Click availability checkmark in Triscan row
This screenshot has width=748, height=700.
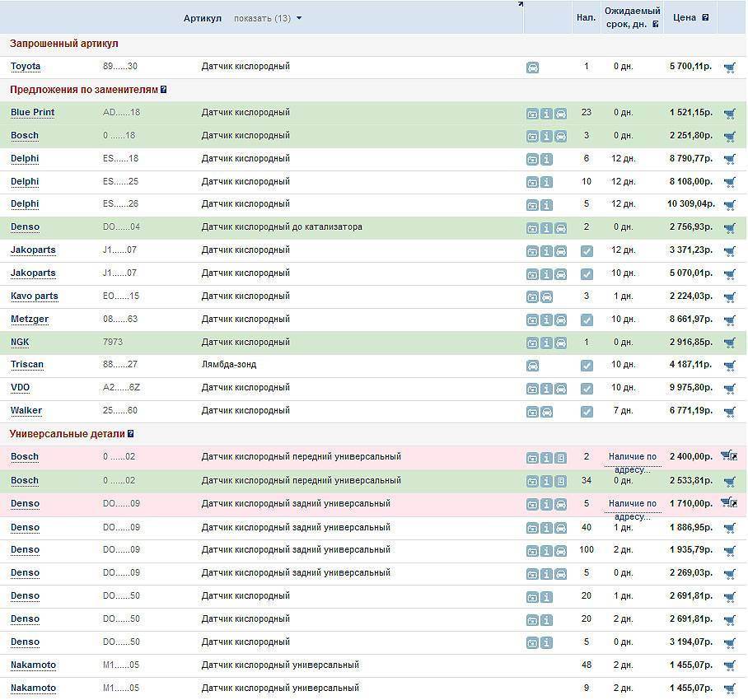click(587, 366)
